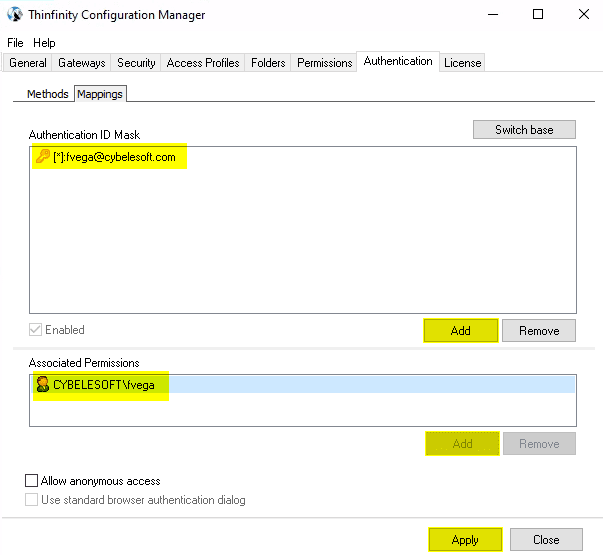Viewport: 603px width, 555px height.
Task: Remove the selected Authentication ID Mask
Action: [539, 330]
